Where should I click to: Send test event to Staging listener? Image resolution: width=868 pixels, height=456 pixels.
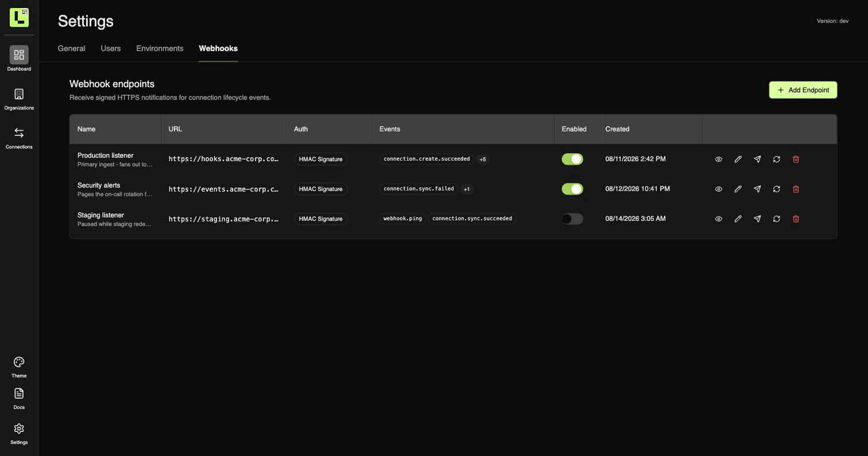coord(757,219)
